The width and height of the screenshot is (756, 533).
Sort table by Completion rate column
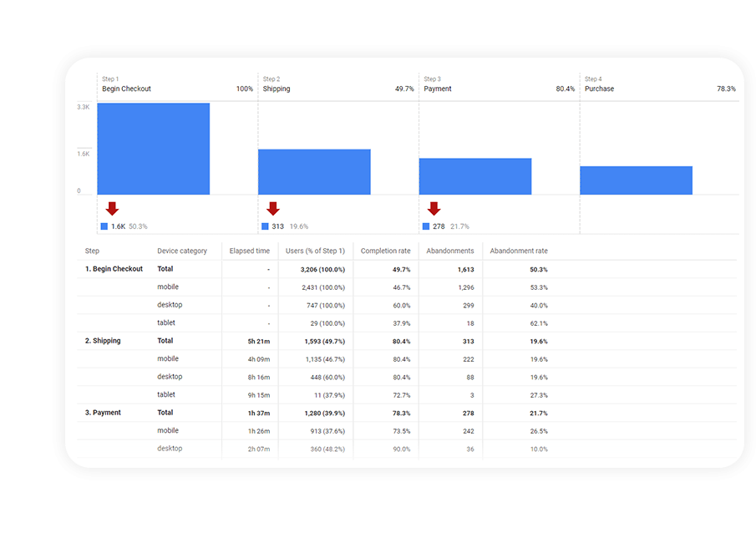click(x=385, y=250)
